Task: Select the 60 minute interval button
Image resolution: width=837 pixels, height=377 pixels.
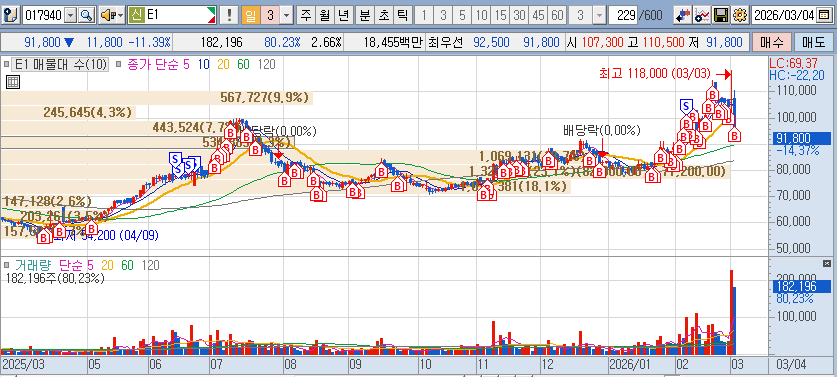Action: click(558, 15)
